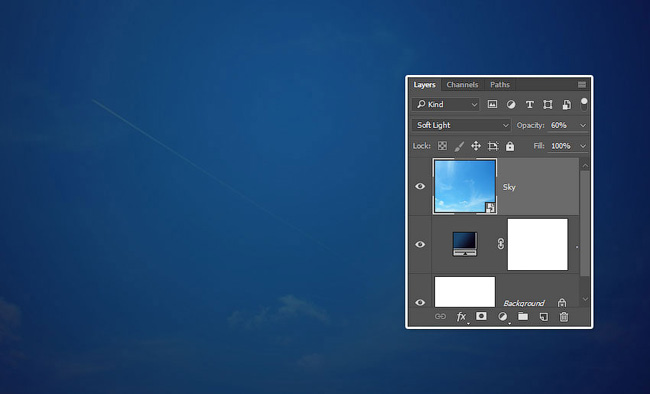
Task: Open the Kind filter dropdown
Action: pyautogui.click(x=446, y=105)
